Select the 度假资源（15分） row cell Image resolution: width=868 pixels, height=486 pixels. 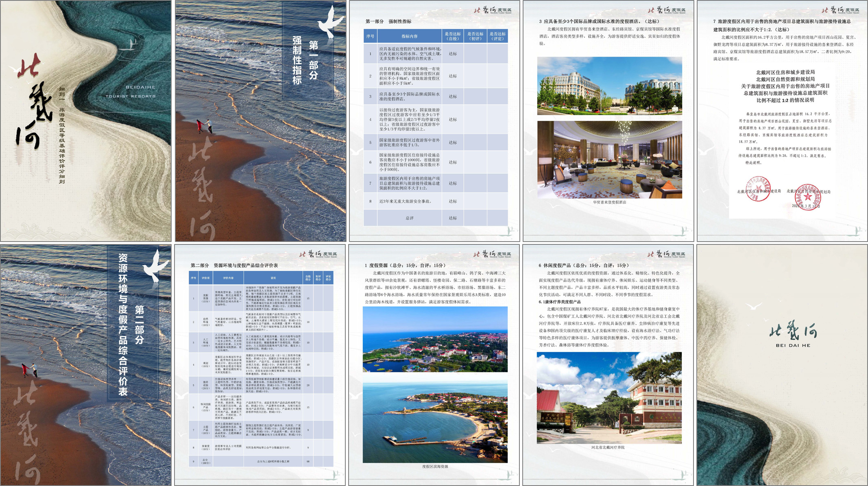[x=205, y=298]
